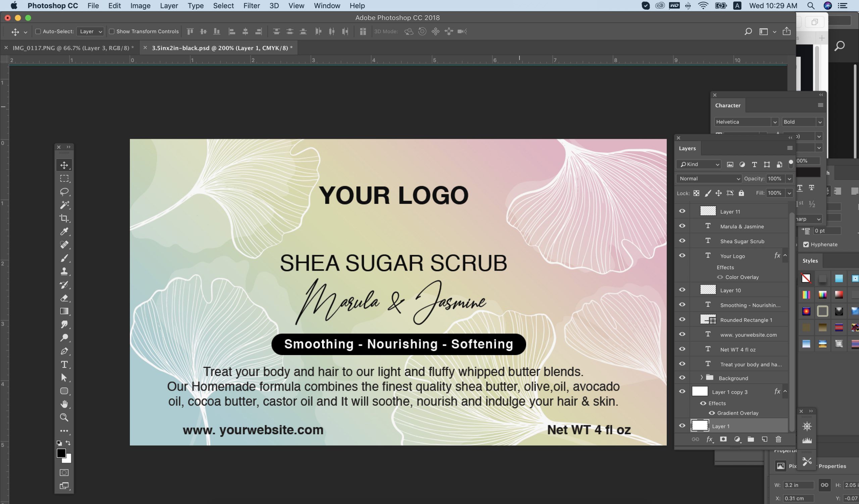Click the search icon in options bar
The image size is (859, 504).
pyautogui.click(x=748, y=32)
